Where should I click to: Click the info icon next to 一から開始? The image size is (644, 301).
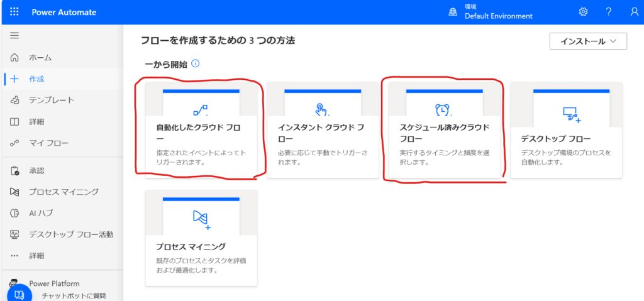pyautogui.click(x=196, y=64)
